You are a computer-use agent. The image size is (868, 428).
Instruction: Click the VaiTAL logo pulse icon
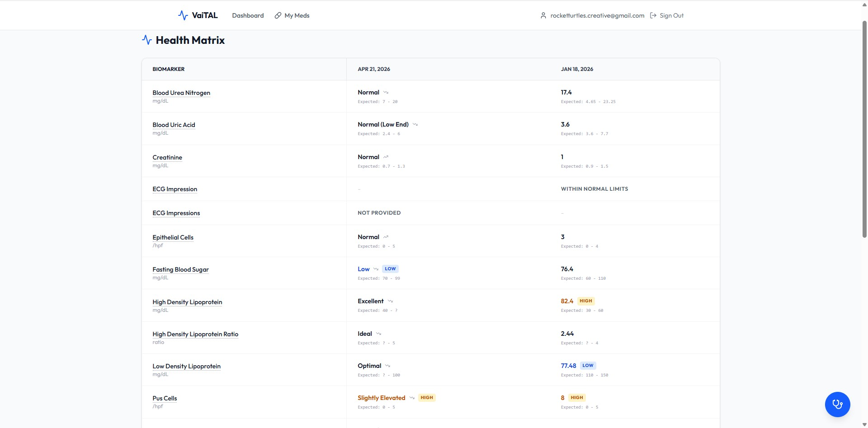tap(183, 15)
